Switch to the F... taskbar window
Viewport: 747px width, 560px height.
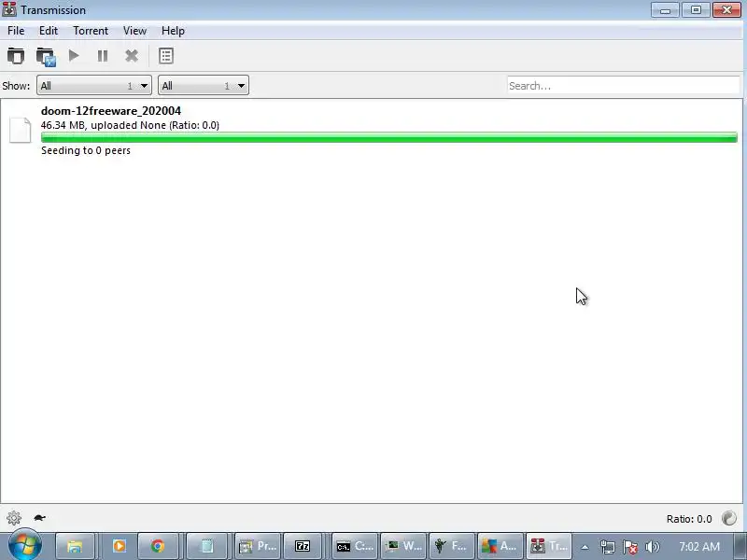(452, 546)
